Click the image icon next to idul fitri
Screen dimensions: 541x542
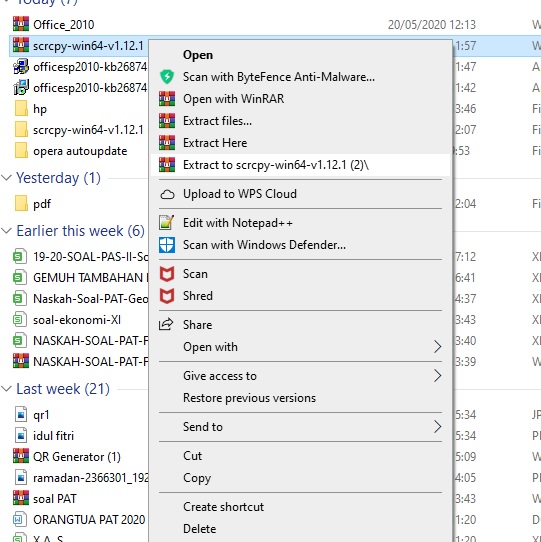(x=21, y=436)
